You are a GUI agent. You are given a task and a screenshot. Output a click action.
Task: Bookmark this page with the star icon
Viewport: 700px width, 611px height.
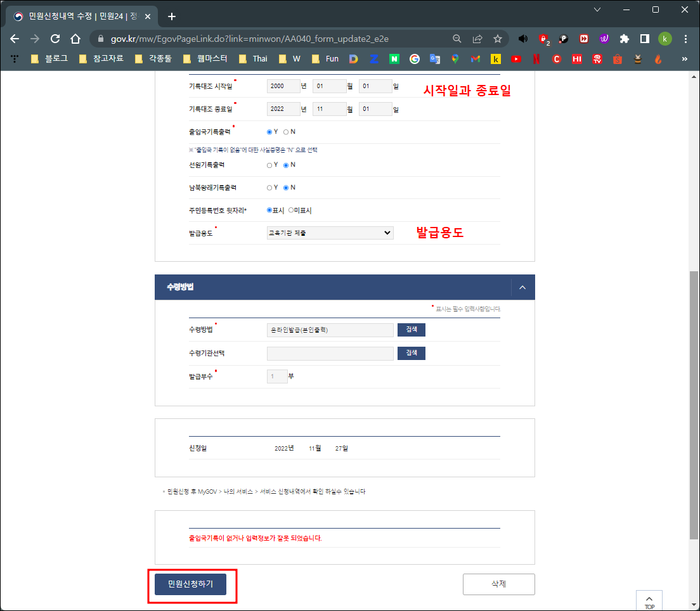coord(497,39)
